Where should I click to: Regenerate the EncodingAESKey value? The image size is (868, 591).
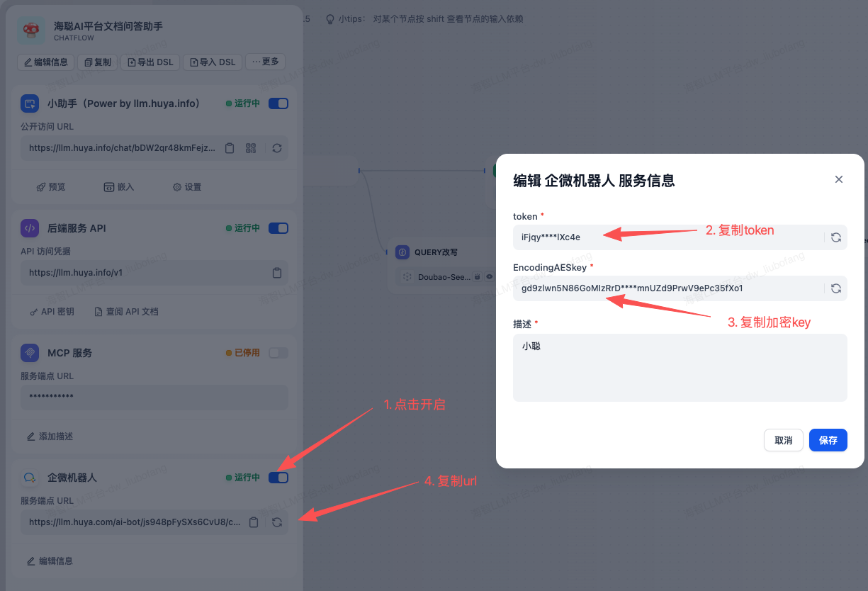[835, 288]
